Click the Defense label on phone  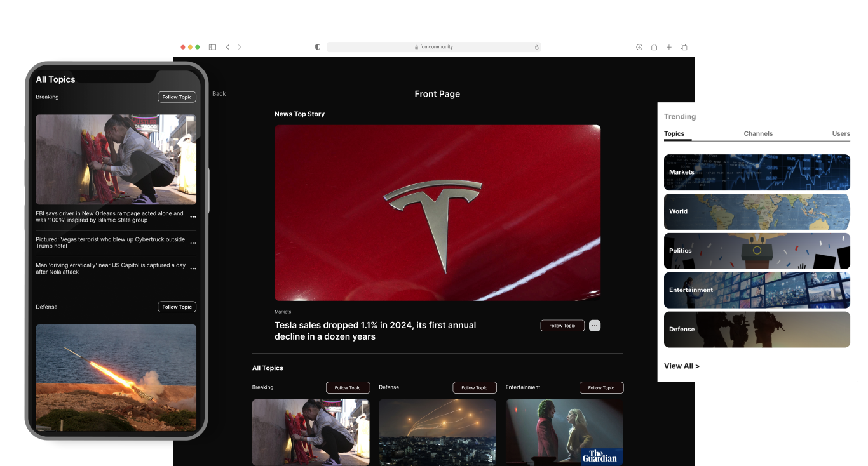46,307
